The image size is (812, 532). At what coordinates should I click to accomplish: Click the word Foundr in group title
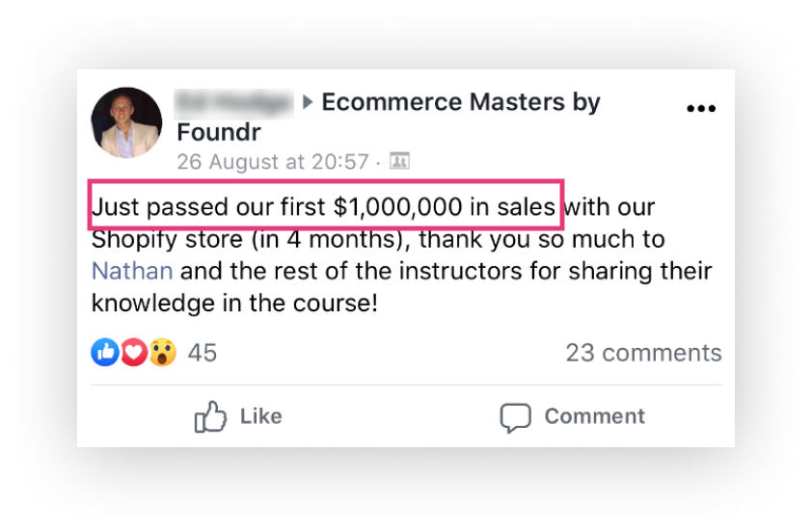pyautogui.click(x=219, y=132)
